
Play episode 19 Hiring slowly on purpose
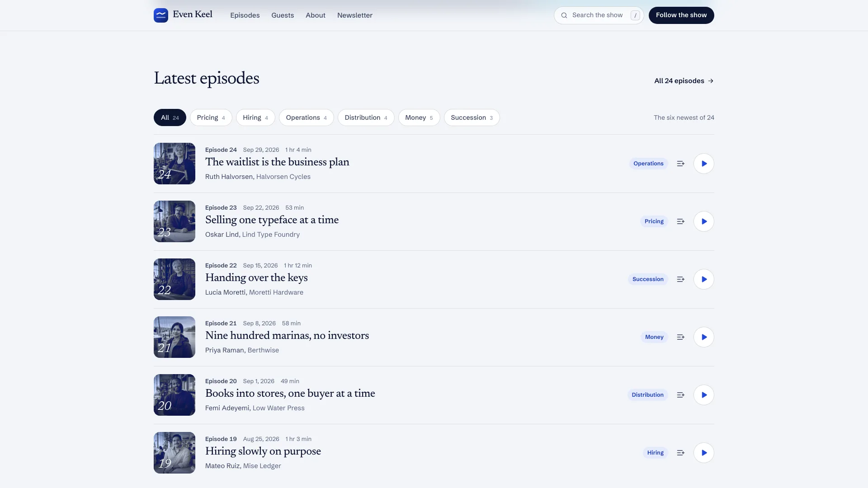click(x=704, y=453)
